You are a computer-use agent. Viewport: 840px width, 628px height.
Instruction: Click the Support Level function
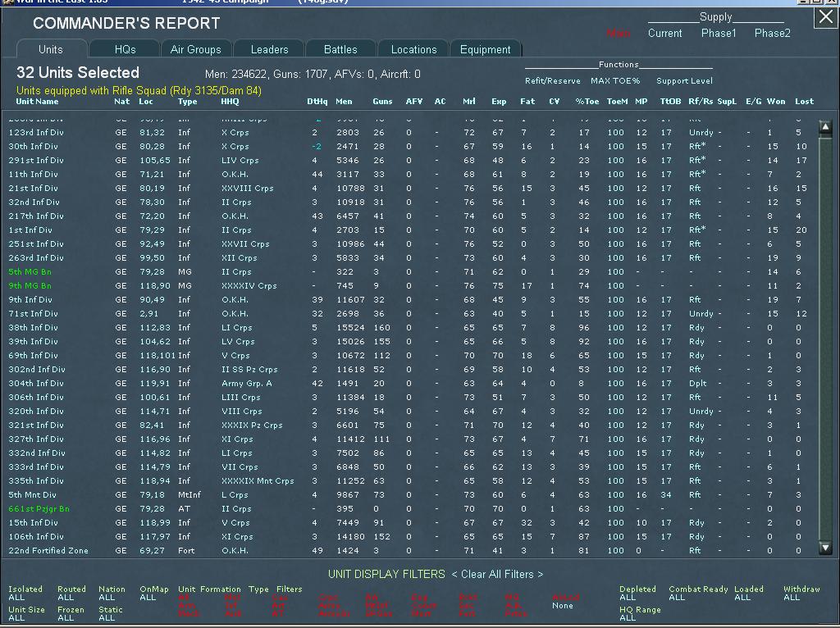click(x=684, y=81)
